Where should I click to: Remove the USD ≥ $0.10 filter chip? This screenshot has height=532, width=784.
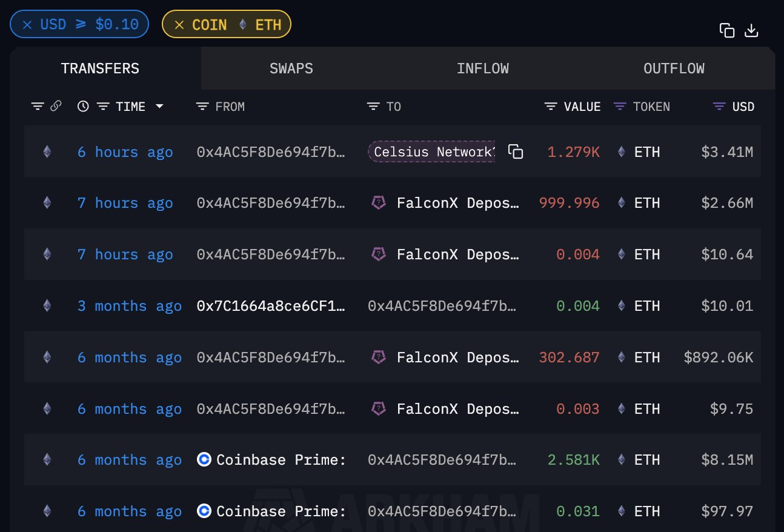pos(27,25)
